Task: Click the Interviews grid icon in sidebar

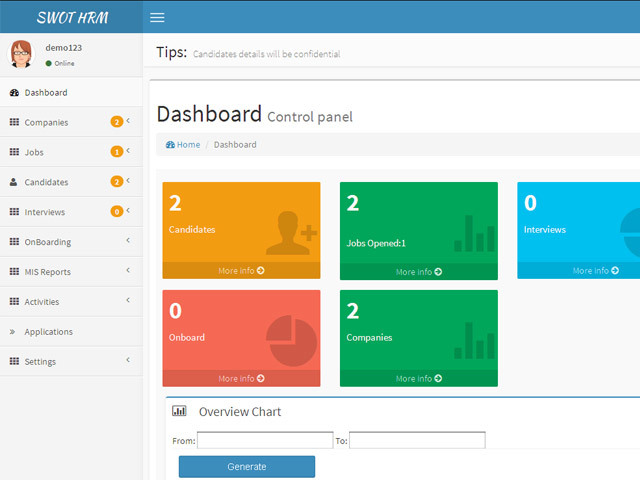Action: tap(14, 211)
